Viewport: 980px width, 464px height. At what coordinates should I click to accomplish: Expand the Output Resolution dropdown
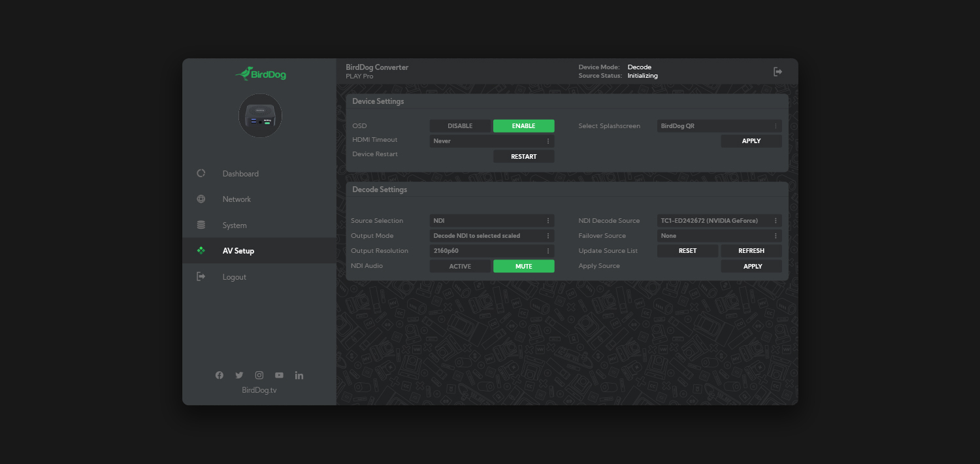[491, 251]
